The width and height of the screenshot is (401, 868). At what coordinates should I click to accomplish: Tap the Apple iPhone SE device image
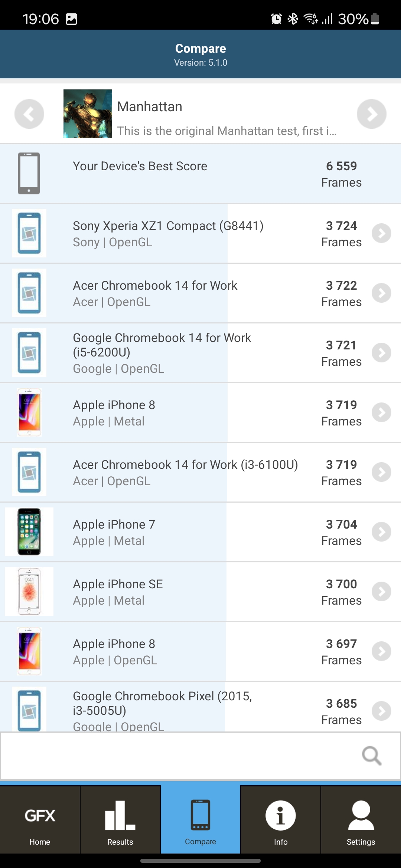(29, 592)
